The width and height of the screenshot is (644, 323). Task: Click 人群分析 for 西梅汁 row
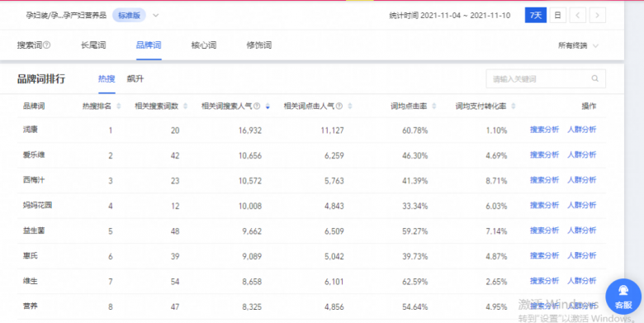[x=581, y=180]
